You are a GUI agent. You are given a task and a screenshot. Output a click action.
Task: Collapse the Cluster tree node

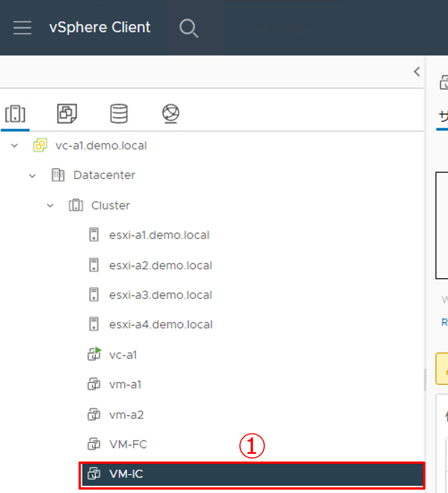(50, 206)
